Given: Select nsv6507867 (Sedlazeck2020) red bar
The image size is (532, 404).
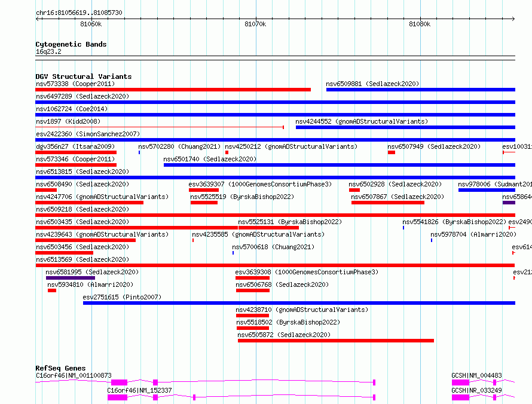Looking at the screenshot, I should click(x=388, y=203).
